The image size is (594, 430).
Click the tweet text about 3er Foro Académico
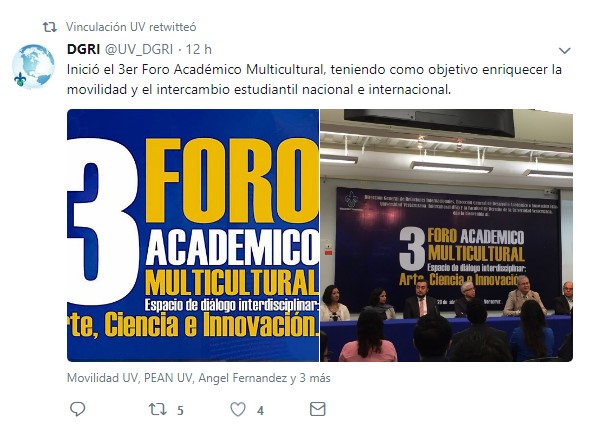(x=314, y=80)
